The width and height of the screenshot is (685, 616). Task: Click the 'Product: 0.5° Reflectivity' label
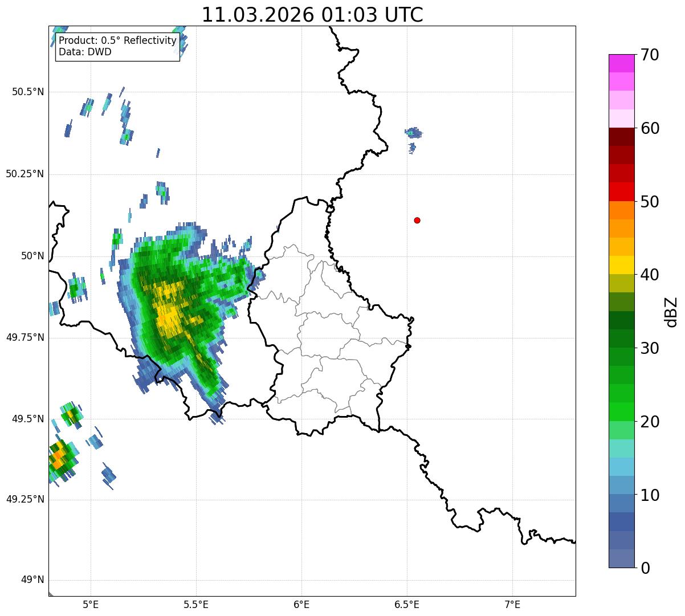tap(117, 41)
